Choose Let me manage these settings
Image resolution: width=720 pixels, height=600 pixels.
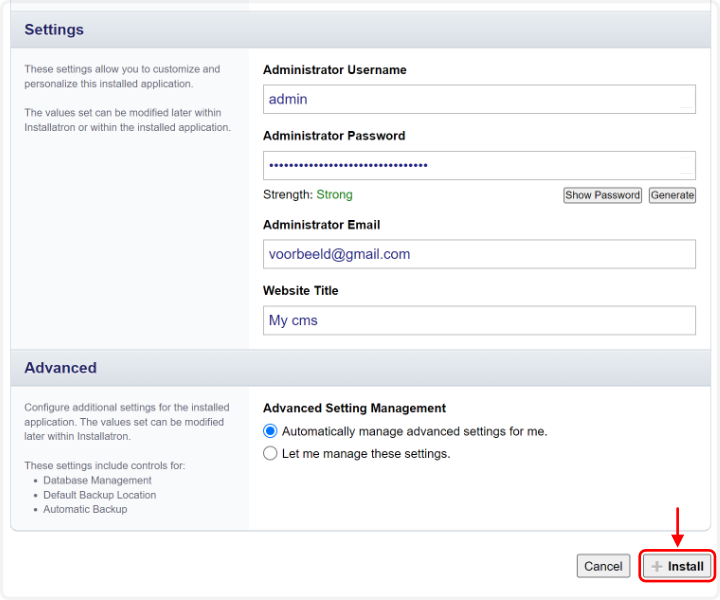270,453
